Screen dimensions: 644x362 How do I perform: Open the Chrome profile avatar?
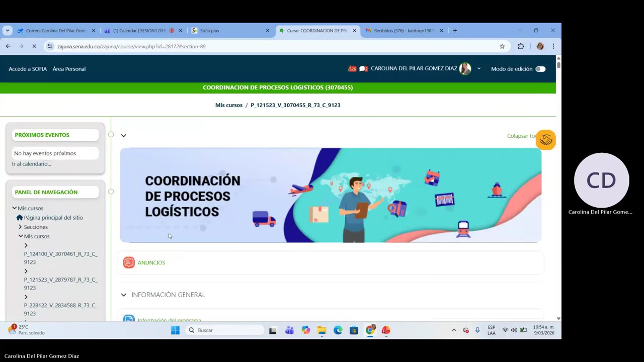tap(540, 46)
